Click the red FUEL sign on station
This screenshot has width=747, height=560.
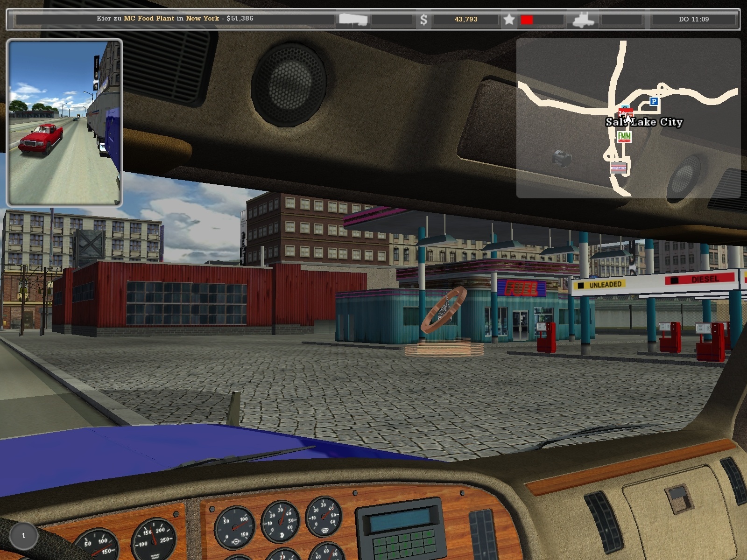[x=521, y=288]
